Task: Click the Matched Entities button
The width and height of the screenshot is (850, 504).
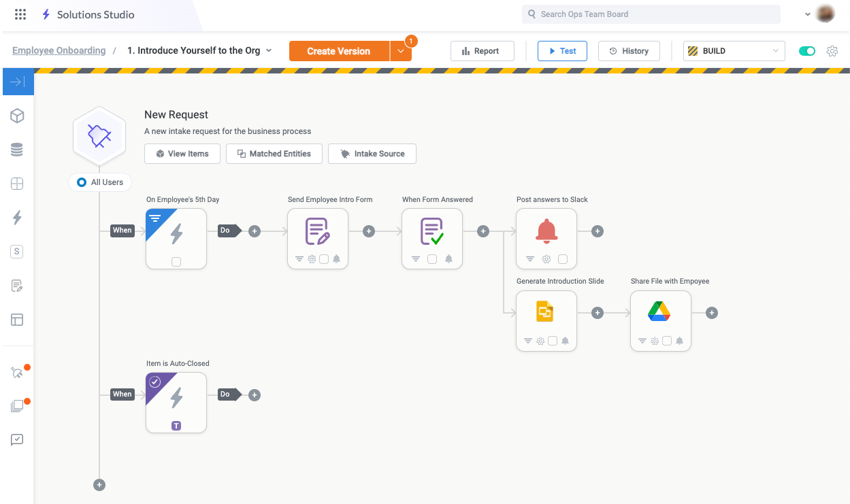Action: pyautogui.click(x=274, y=154)
